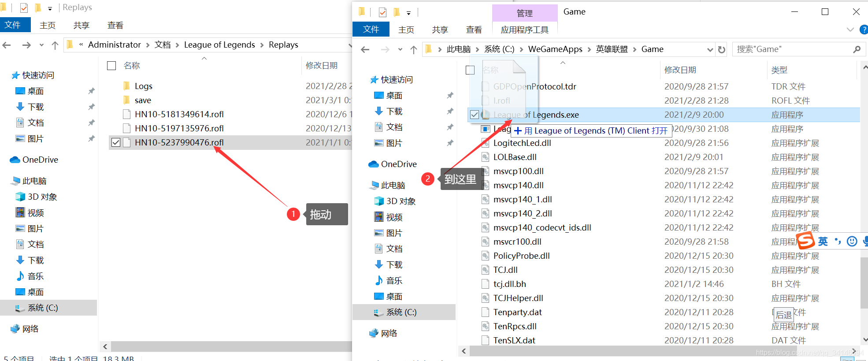Select 网络 in Game window sidebar
The width and height of the screenshot is (868, 361).
point(389,333)
